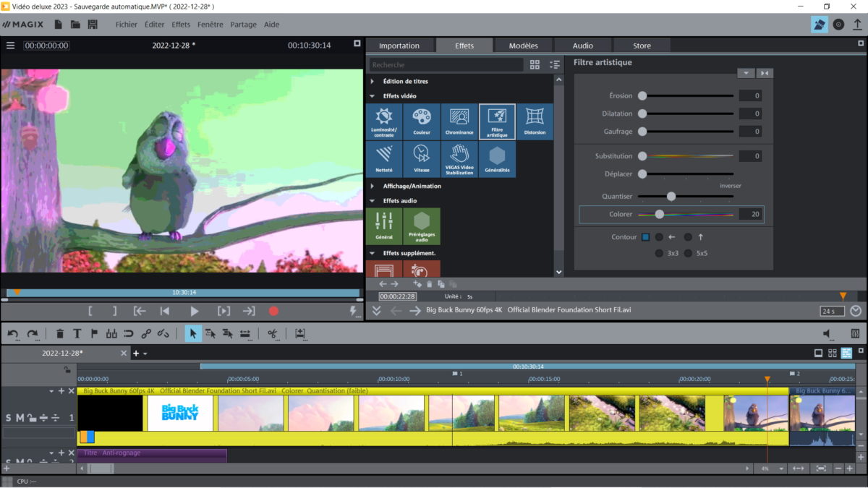Select the Big Buck Bunny title thumbnail clip
Screen dimensions: 868x488
(180, 413)
